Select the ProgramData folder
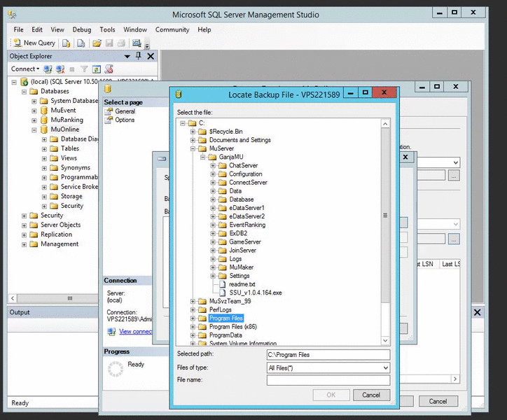This screenshot has width=507, height=420. (225, 335)
